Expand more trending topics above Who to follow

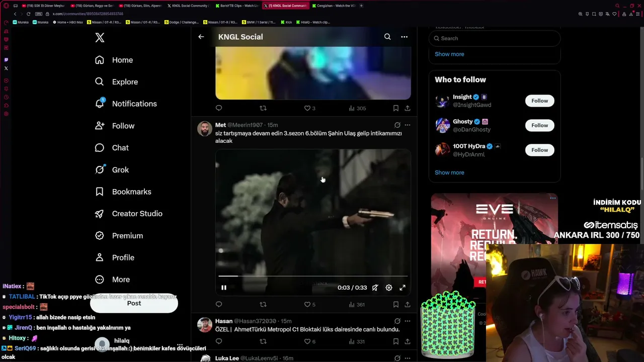coord(449,54)
